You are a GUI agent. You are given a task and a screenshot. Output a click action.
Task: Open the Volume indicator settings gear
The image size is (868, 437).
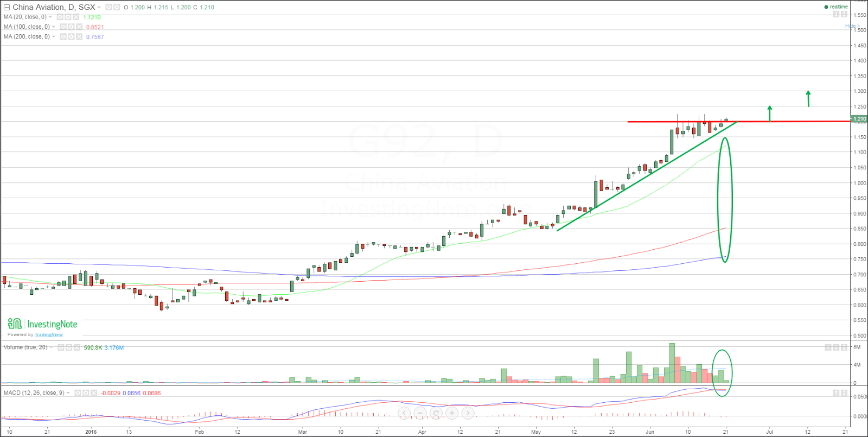(69, 347)
